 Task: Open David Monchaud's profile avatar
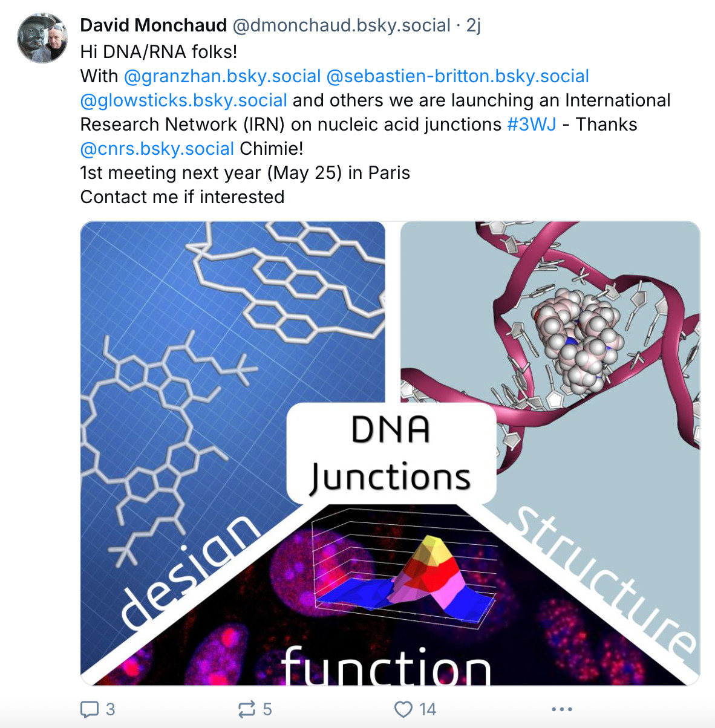[x=42, y=38]
